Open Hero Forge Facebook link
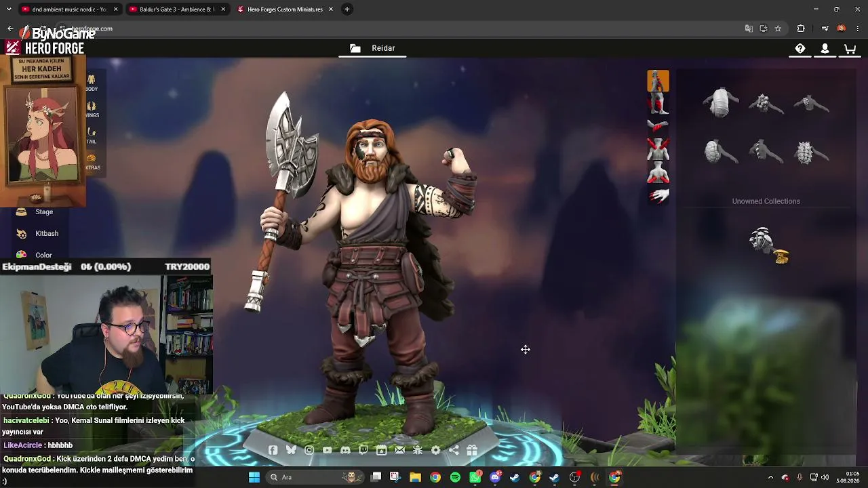 (x=273, y=450)
